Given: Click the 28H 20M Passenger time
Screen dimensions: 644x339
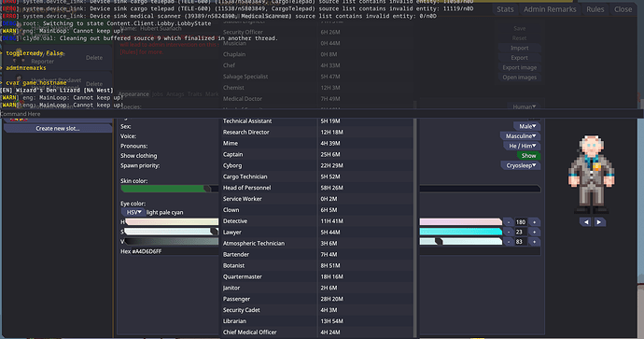Looking at the screenshot, I should pos(332,299).
